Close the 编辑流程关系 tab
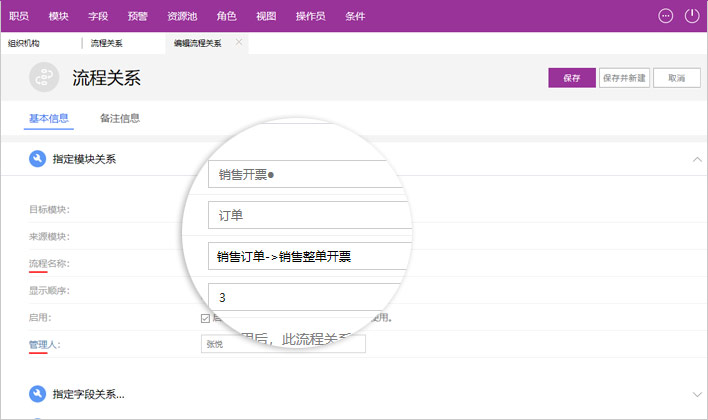This screenshot has width=708, height=420. (x=239, y=42)
